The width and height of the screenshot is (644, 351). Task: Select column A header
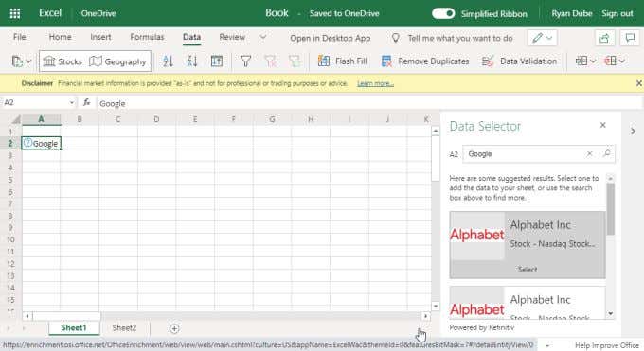click(41, 119)
